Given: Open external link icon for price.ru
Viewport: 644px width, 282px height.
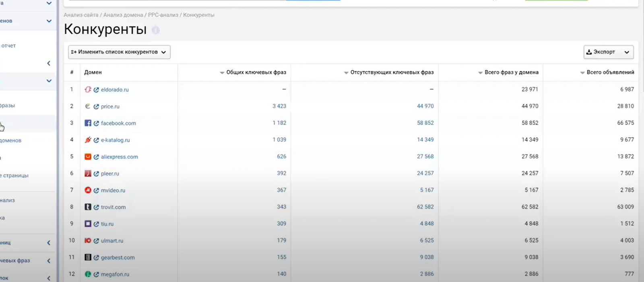Looking at the screenshot, I should pos(96,107).
